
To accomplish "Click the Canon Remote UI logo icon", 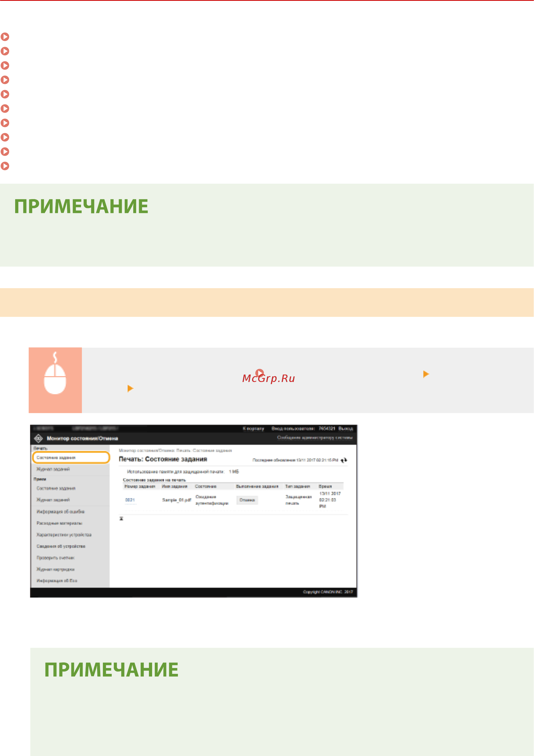I will coord(39,438).
